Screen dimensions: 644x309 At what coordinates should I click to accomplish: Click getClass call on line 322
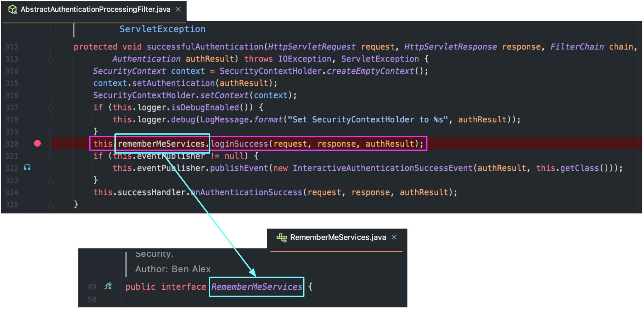(x=579, y=168)
